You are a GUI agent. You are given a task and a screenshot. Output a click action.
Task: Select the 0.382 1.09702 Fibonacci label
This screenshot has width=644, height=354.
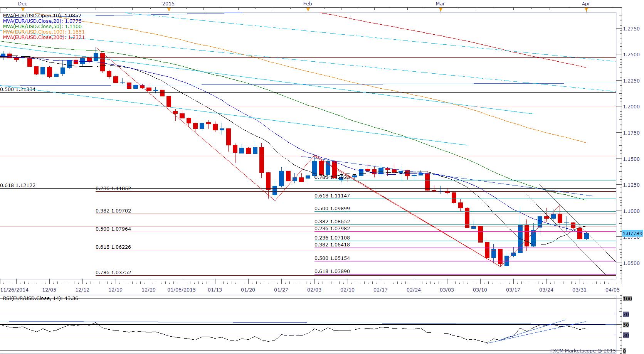click(113, 211)
